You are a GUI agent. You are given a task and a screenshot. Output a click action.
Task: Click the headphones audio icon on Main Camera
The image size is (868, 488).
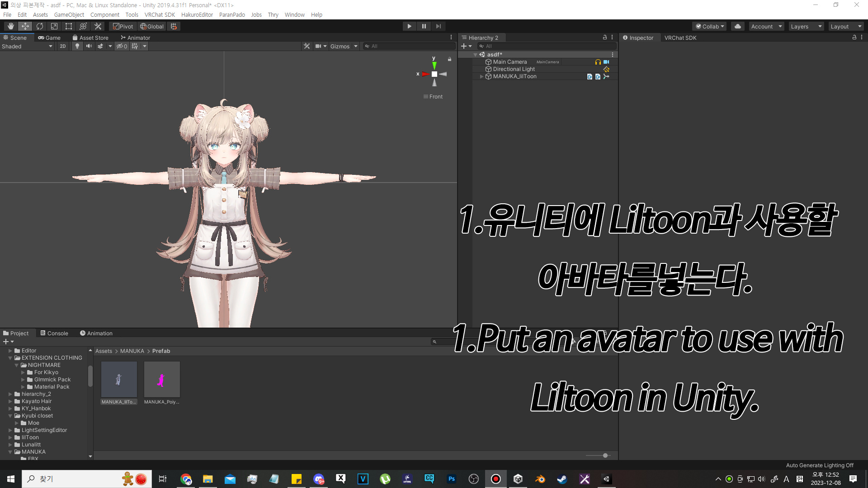coord(598,62)
